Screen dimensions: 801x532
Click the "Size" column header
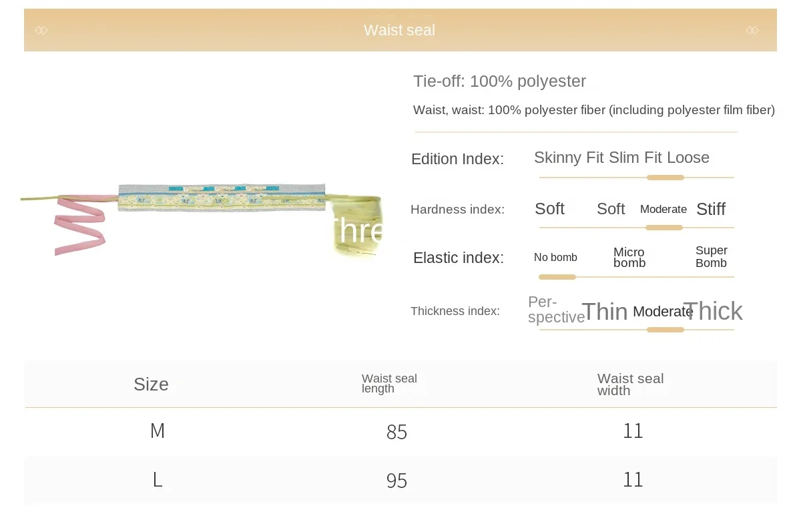151,384
